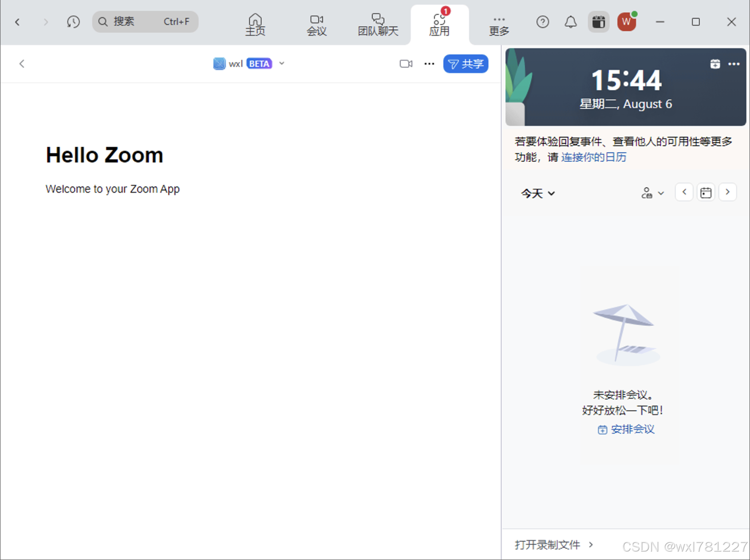Viewport: 750px width, 560px height.
Task: Toggle the calendar panel icon in the top bar
Action: click(x=599, y=22)
